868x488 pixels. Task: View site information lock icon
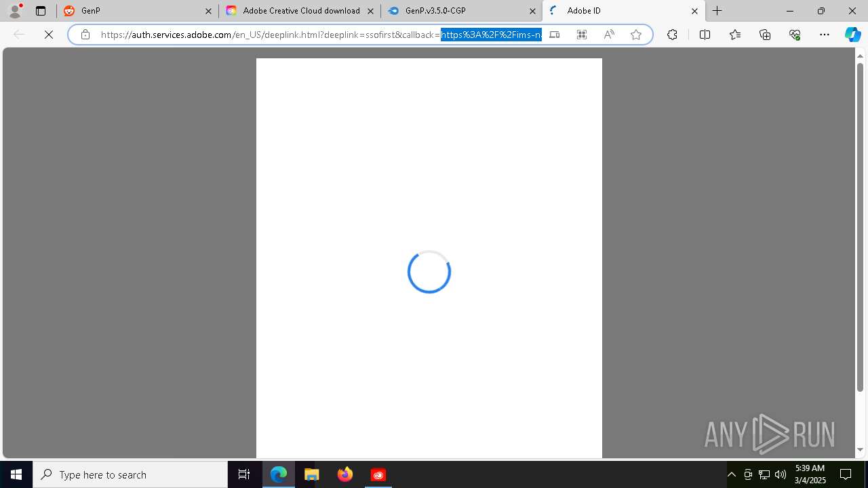(x=85, y=35)
